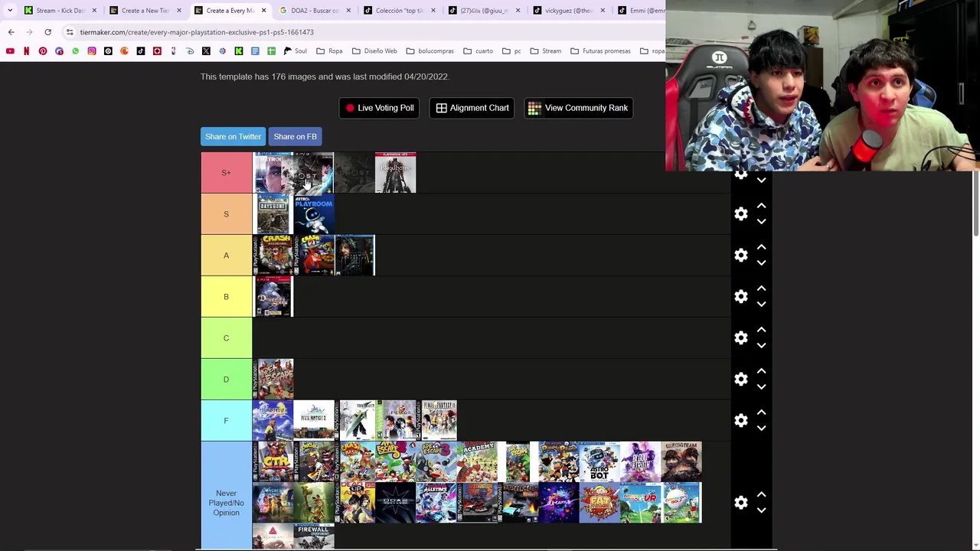Open the Ropa bookmarks folder
The width and height of the screenshot is (980, 551).
pyautogui.click(x=329, y=51)
